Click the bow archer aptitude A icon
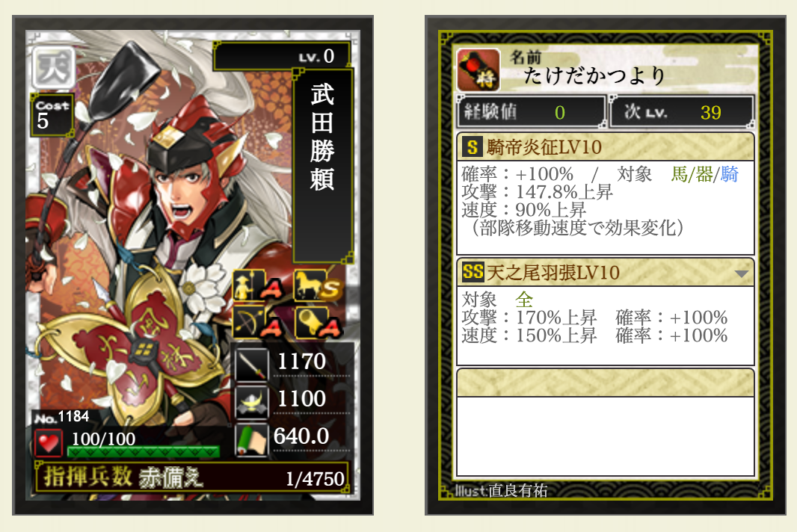797x532 pixels. coord(259,324)
